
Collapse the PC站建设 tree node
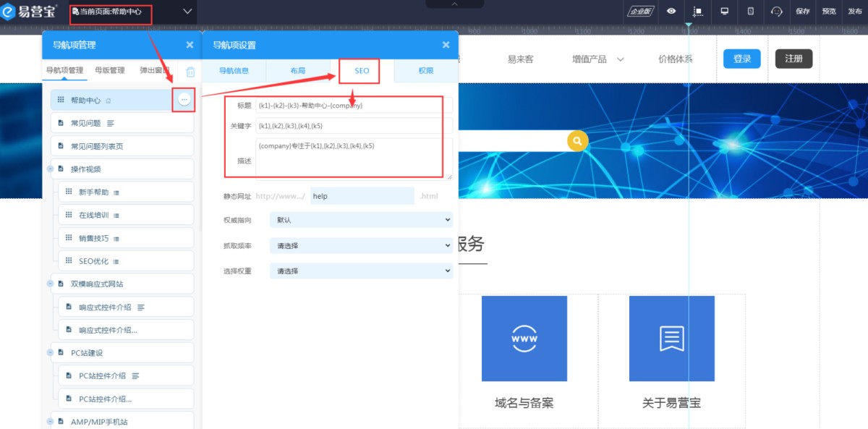pos(51,353)
